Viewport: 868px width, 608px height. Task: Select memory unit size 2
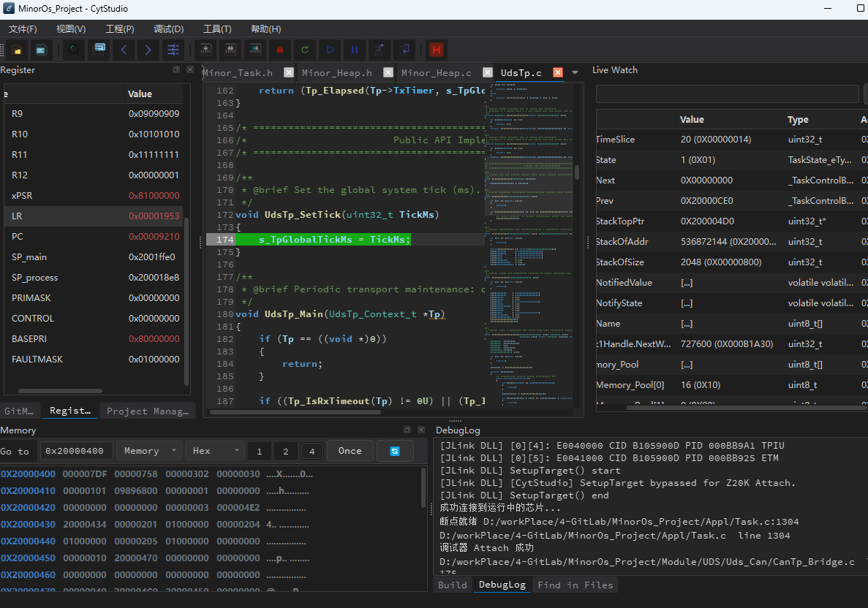coord(286,452)
